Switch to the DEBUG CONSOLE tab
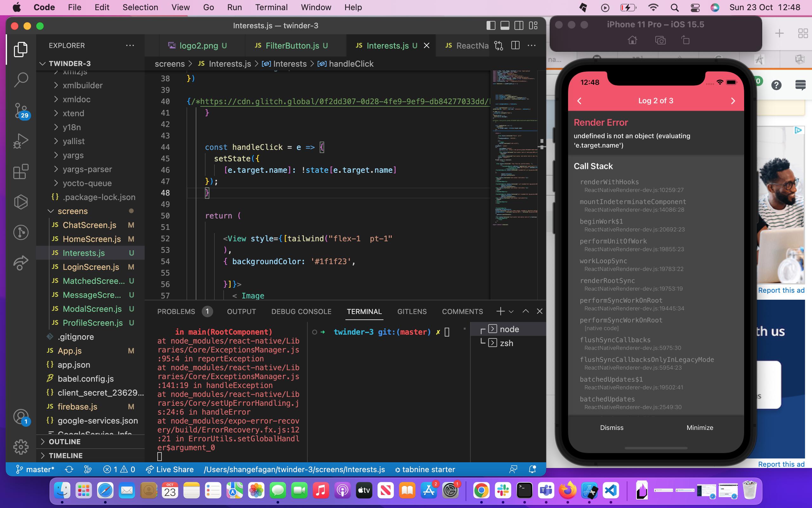The width and height of the screenshot is (812, 508). tap(301, 311)
